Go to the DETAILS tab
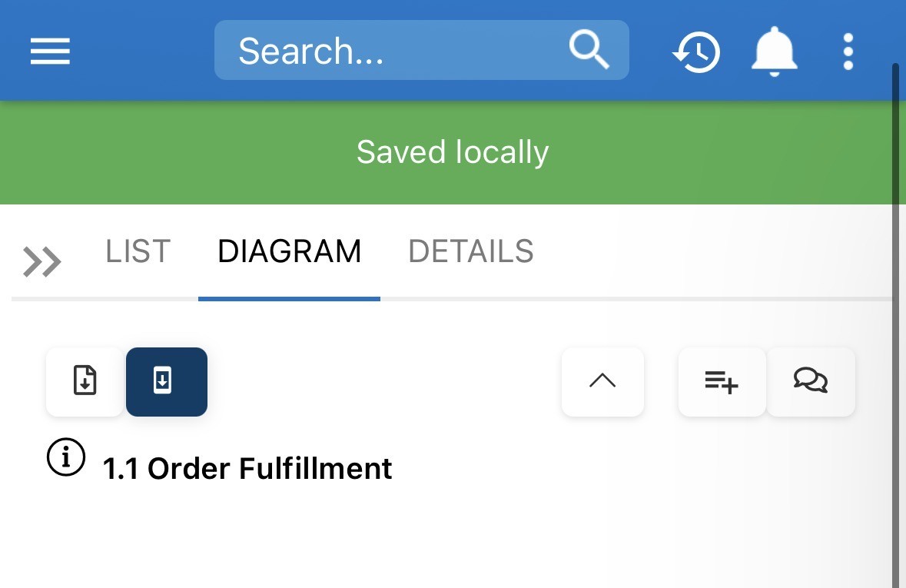 click(x=470, y=251)
